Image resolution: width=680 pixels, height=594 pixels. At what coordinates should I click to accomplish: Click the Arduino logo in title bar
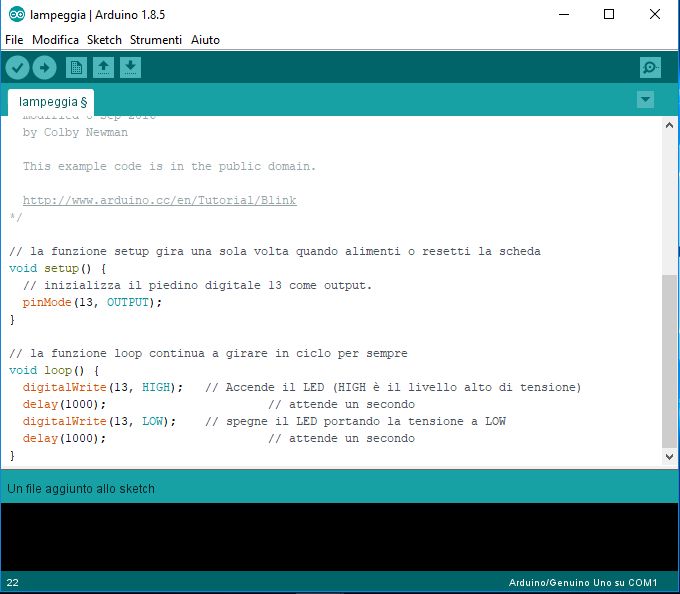click(x=17, y=15)
